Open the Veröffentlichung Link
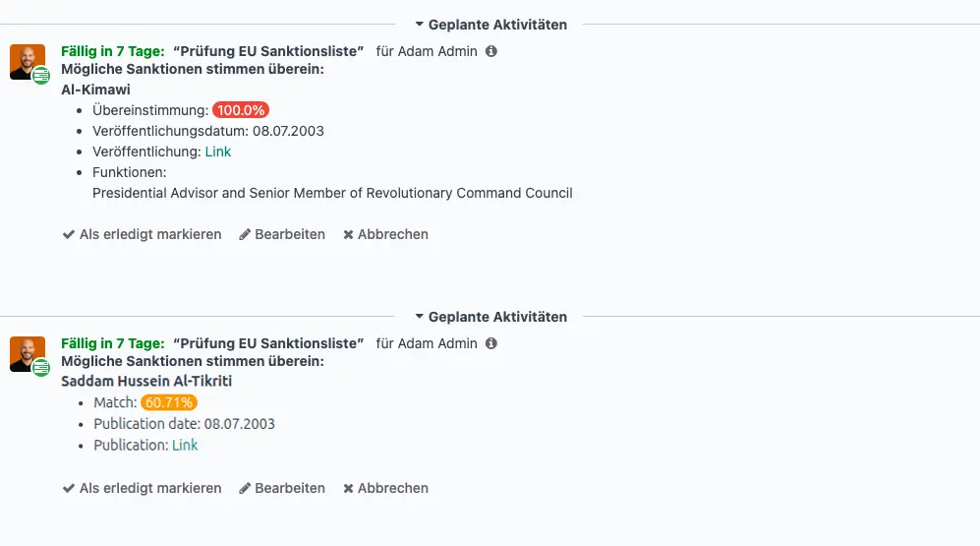Viewport: 980px width, 546px height. pos(218,152)
